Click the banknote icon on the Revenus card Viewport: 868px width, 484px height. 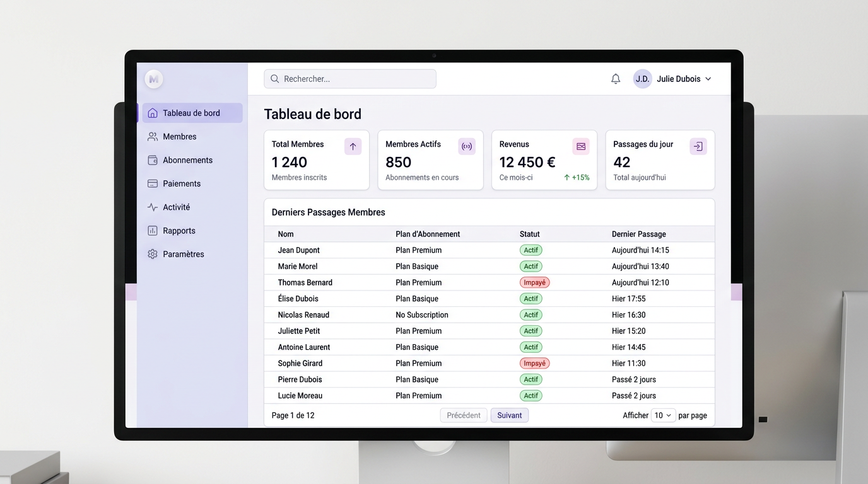581,146
